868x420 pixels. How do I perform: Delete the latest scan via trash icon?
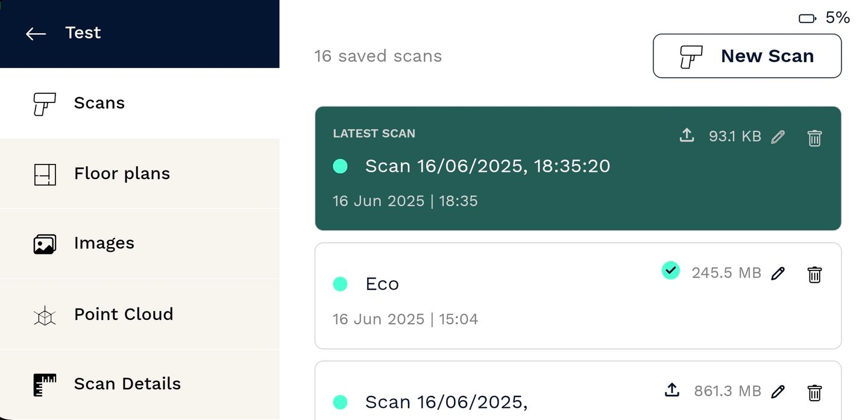[x=814, y=137]
